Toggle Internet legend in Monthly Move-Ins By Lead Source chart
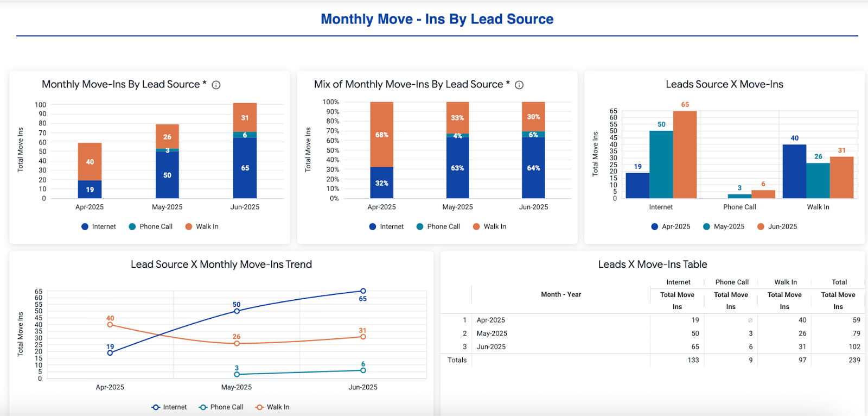 99,226
